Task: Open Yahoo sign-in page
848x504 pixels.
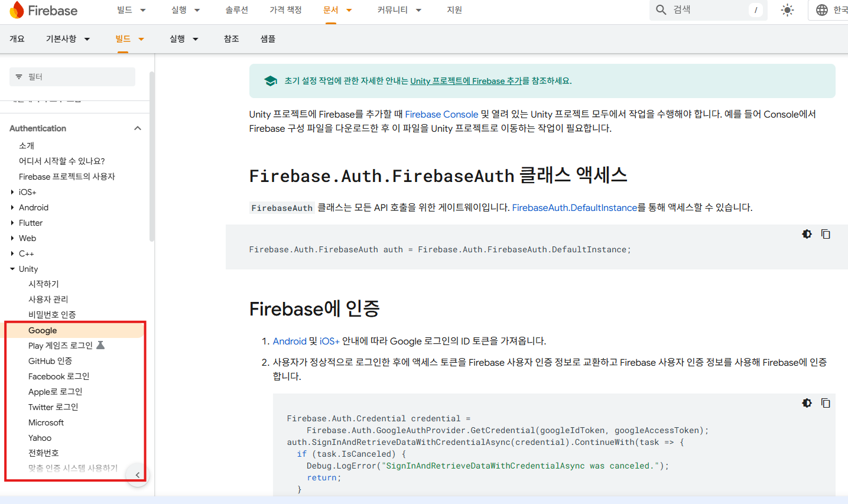Action: point(40,438)
